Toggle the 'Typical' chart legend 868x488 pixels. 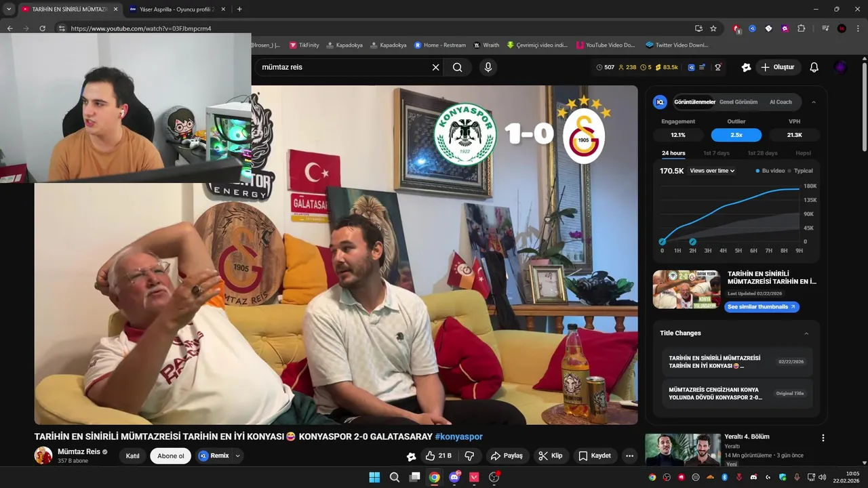[801, 171]
